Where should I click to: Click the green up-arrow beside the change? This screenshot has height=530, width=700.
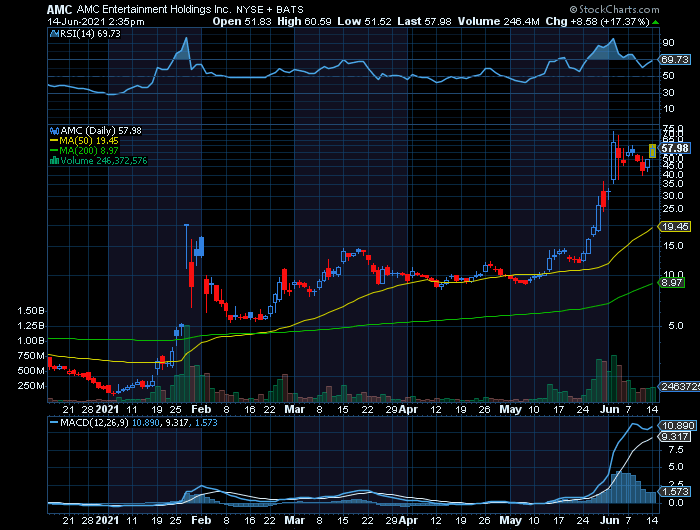(655, 22)
